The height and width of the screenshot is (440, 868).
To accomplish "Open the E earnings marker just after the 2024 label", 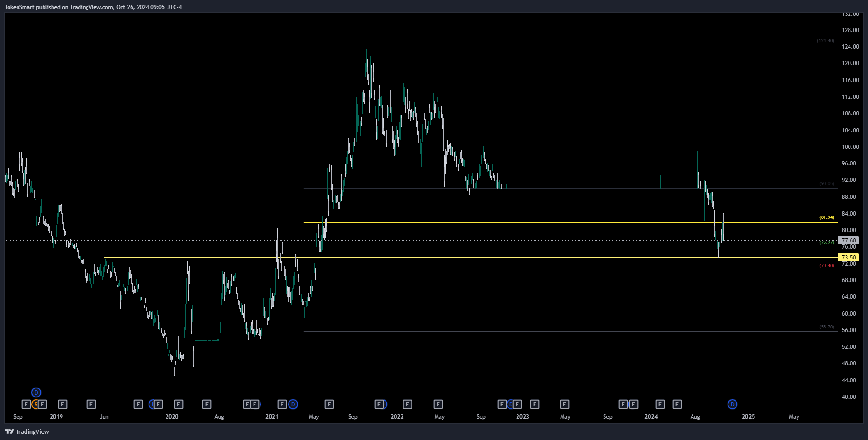I will click(660, 405).
